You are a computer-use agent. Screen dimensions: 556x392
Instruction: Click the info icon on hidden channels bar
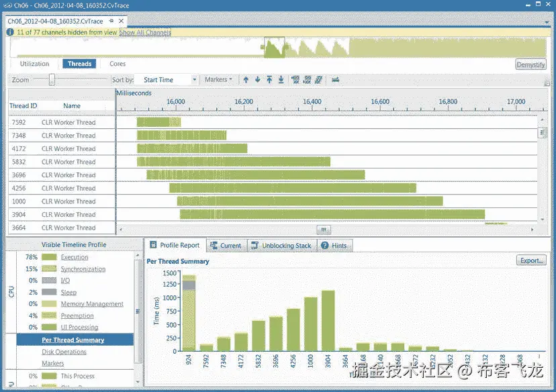(x=10, y=32)
